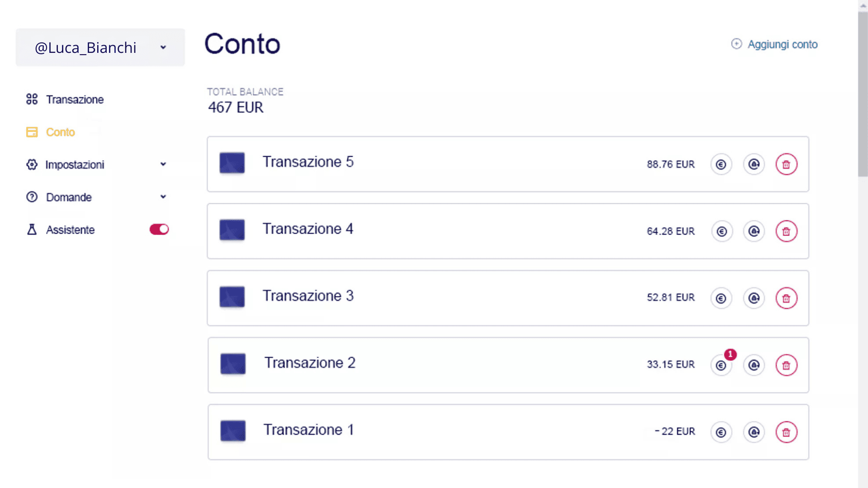Expand the Impostazioni submenu
The image size is (868, 488).
(163, 164)
